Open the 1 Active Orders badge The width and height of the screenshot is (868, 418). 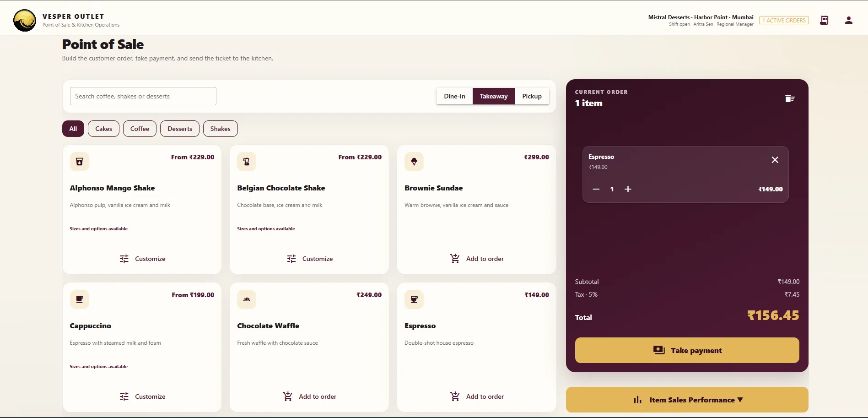784,20
